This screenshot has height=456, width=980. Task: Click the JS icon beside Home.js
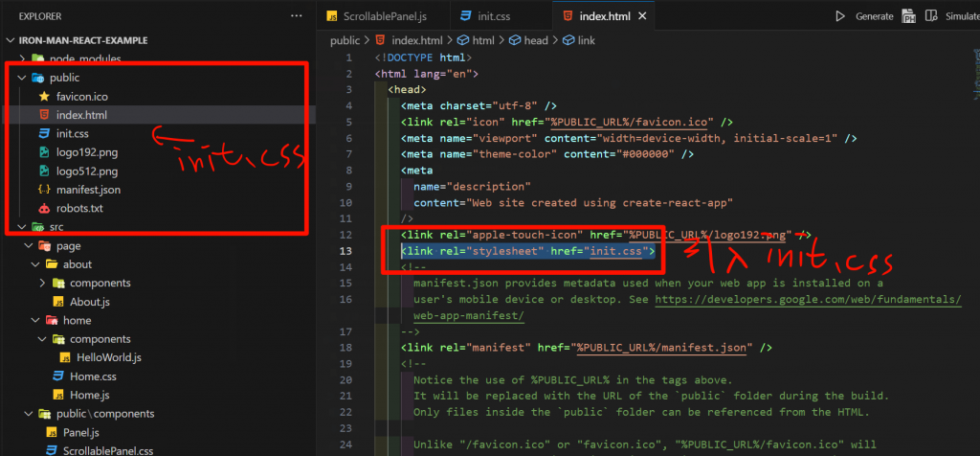point(58,395)
